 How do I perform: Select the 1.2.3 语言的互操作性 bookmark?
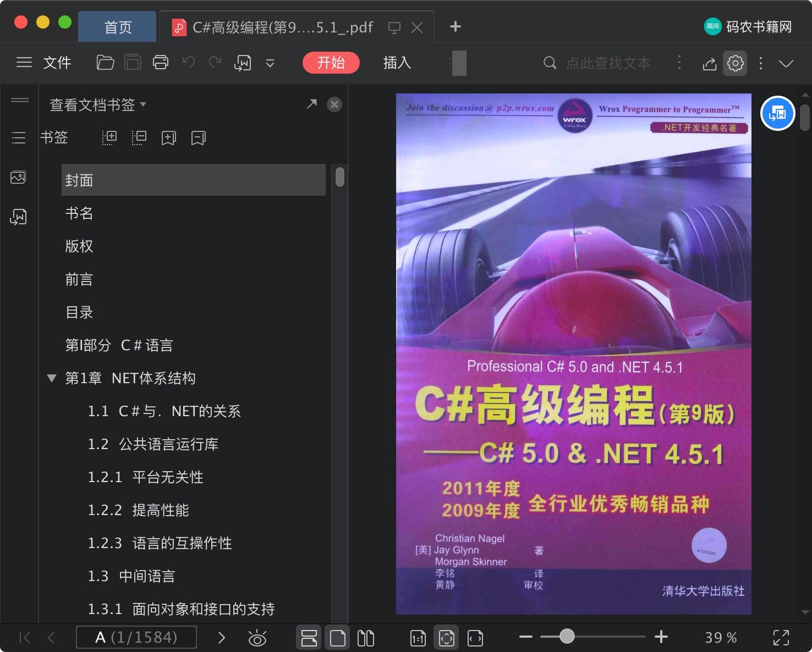coord(160,543)
